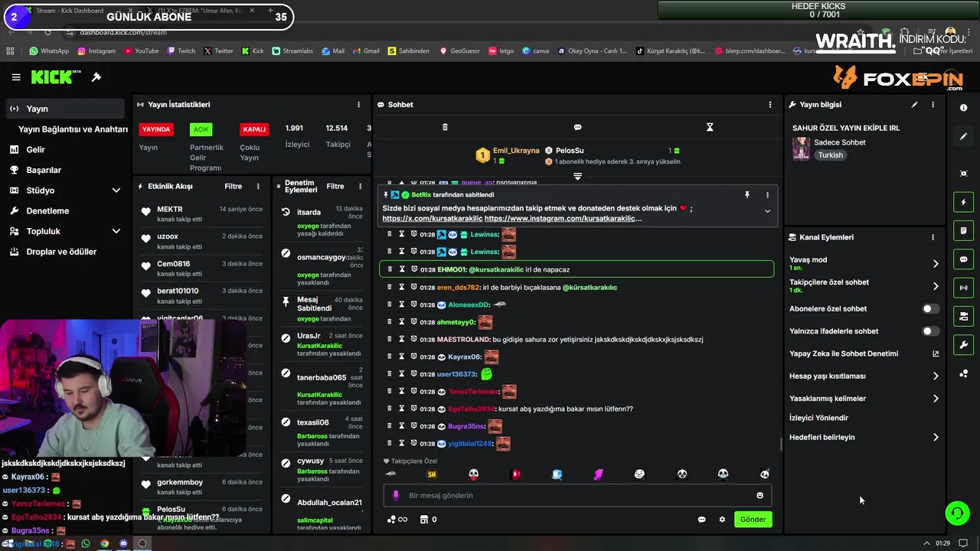Expand the Stüdyo sidebar section
The image size is (980, 551).
[116, 191]
